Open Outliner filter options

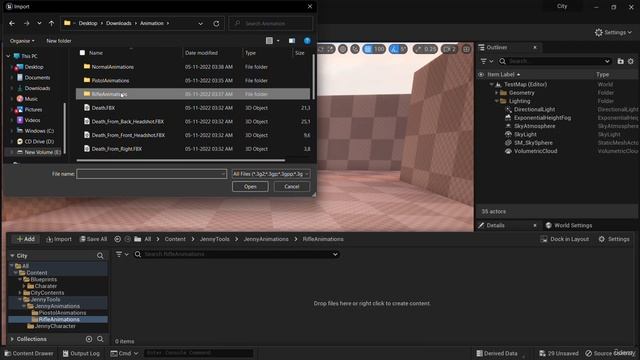[x=487, y=61]
